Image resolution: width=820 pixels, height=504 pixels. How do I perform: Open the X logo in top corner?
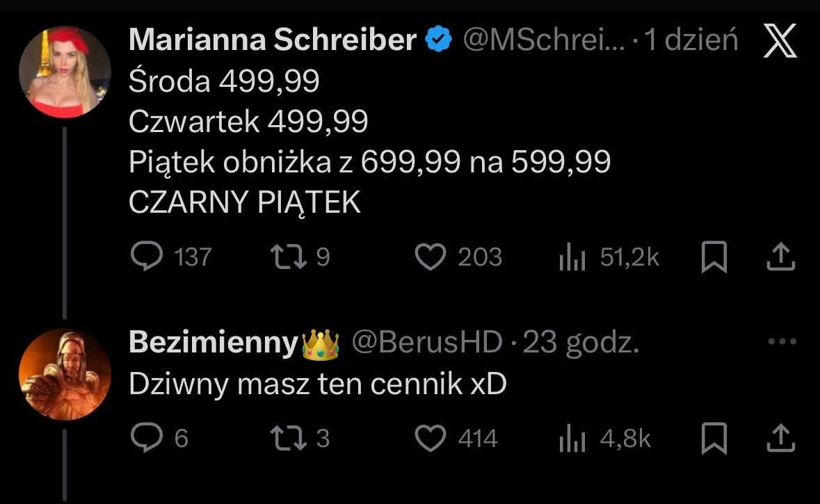click(x=779, y=42)
